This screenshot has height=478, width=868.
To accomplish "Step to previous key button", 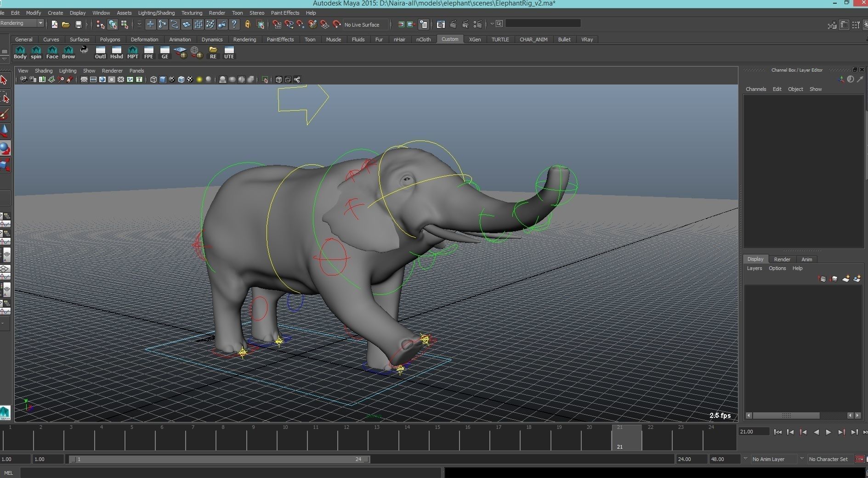I will pyautogui.click(x=803, y=432).
